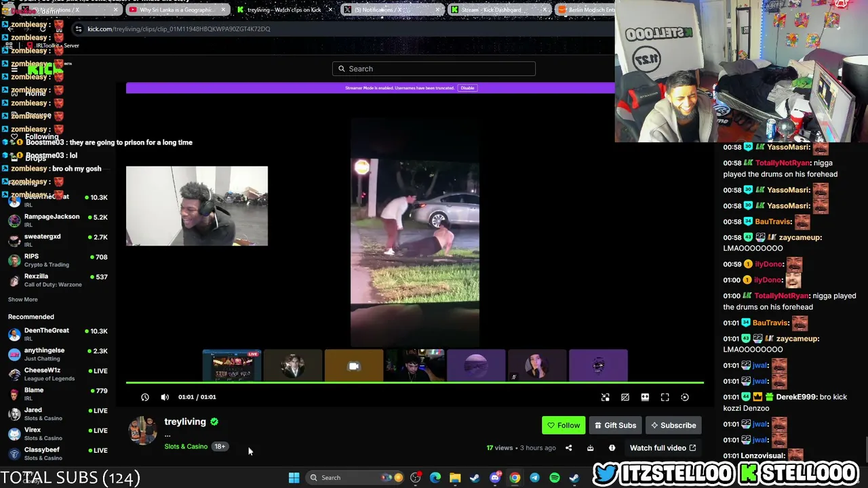Subscribe to treyliving channel
This screenshot has height=488, width=868.
[673, 426]
